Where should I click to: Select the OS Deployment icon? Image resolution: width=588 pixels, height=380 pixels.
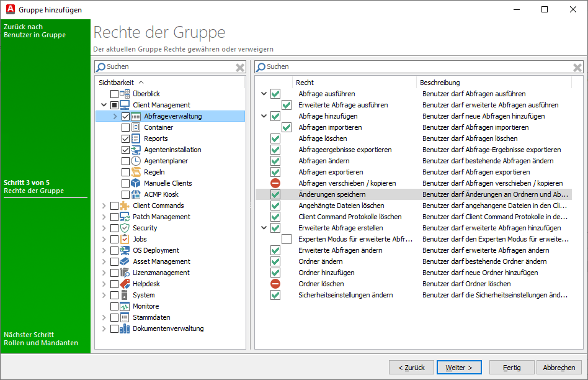124,250
